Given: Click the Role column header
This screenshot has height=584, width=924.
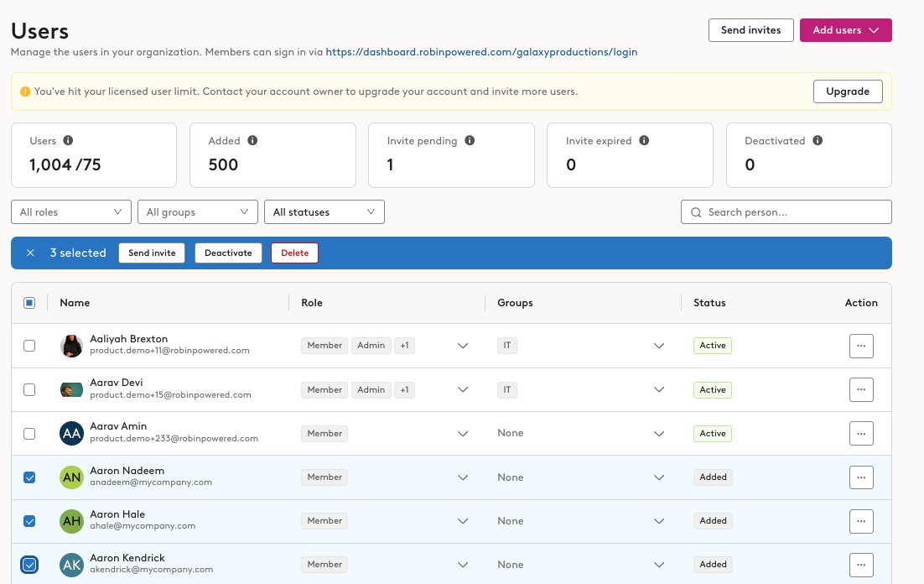Looking at the screenshot, I should coord(312,303).
